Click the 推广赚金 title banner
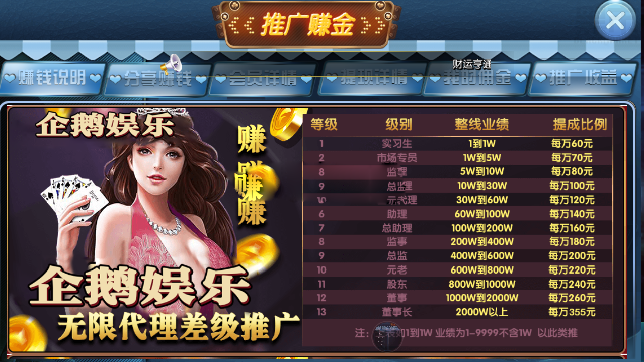 [x=308, y=24]
